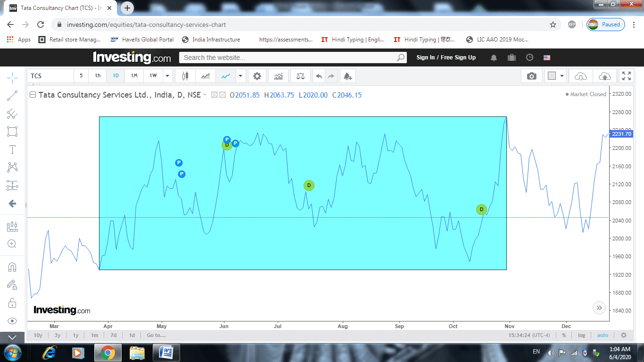Open the XABCD pattern tool
644x362 pixels.
coord(13,167)
